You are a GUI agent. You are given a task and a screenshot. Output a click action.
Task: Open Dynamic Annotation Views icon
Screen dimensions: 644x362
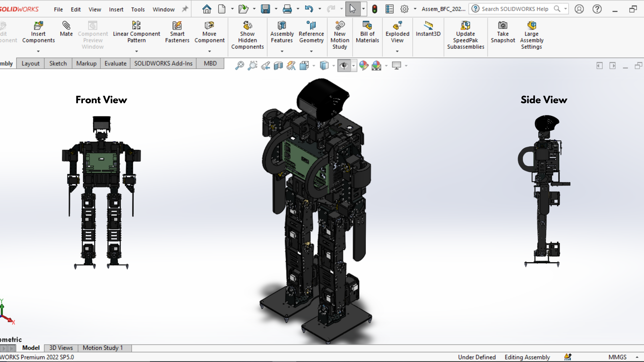coord(291,66)
